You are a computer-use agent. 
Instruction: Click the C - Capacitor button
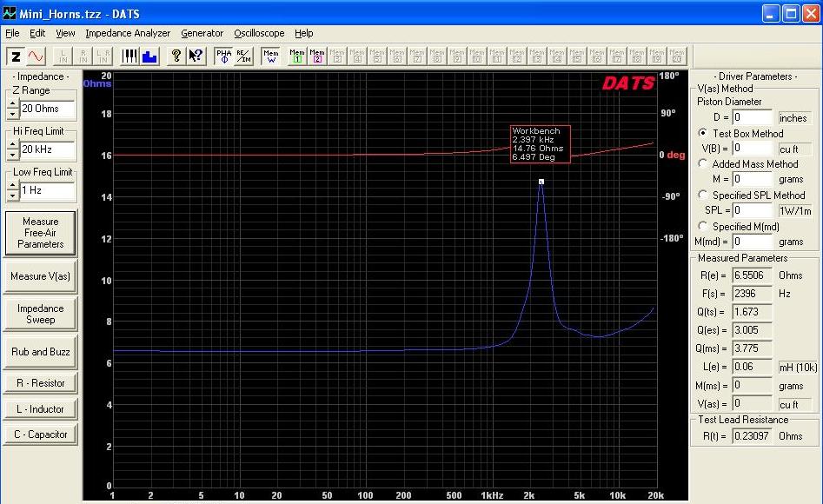(x=41, y=434)
